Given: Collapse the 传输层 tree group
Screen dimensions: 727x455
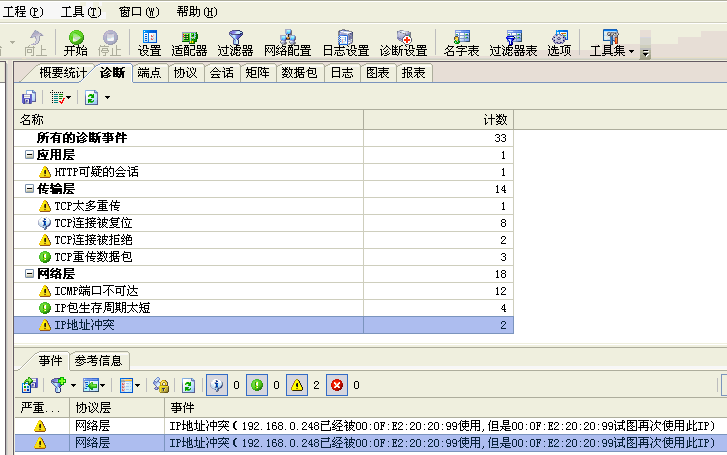Looking at the screenshot, I should [29, 188].
